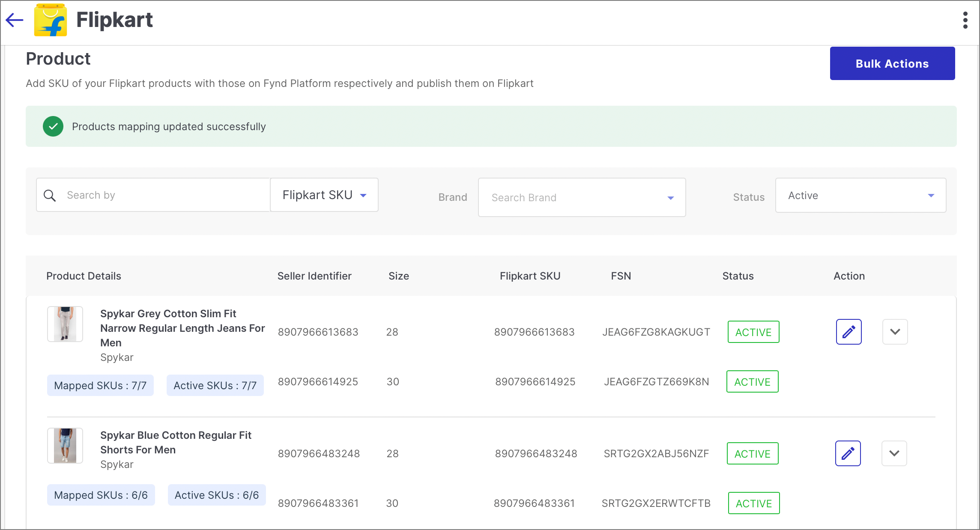Viewport: 980px width, 530px height.
Task: Open the blue shorts product thumbnail
Action: click(x=65, y=446)
